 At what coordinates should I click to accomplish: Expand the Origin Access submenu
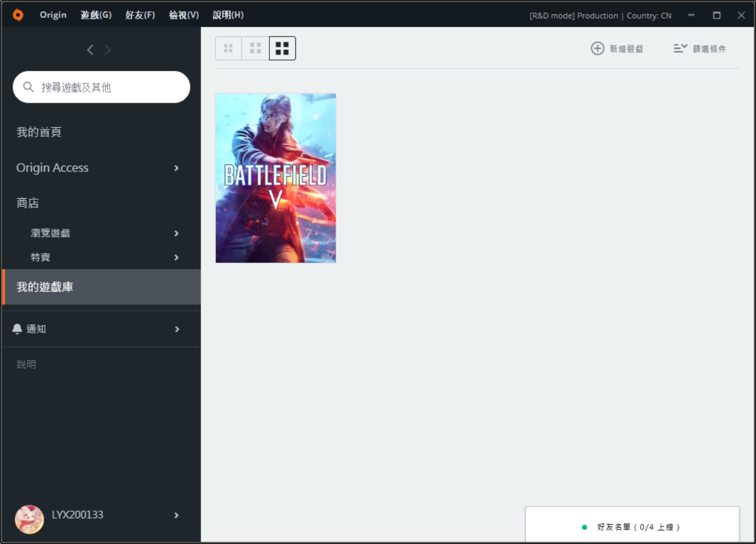(176, 168)
